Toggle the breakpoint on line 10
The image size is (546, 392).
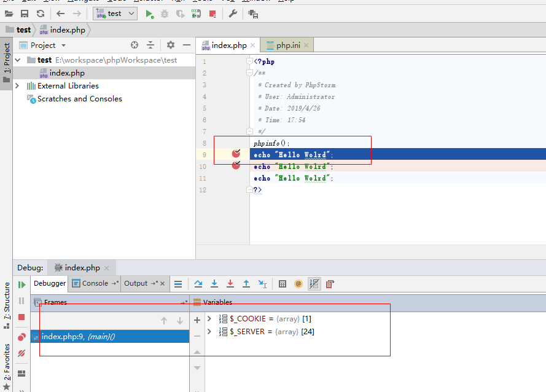236,165
